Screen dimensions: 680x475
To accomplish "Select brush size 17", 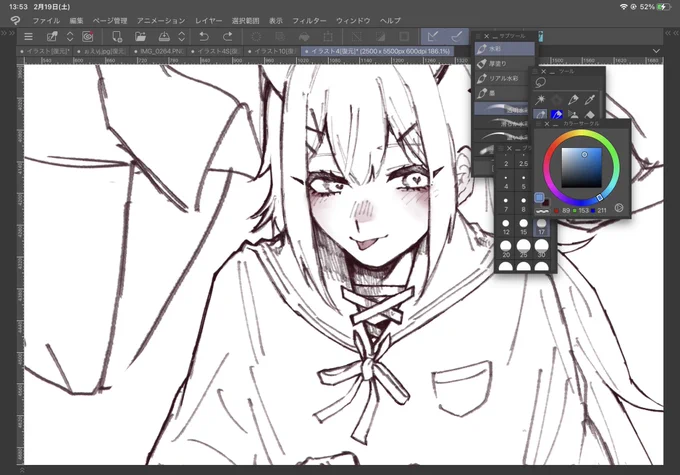I will [x=541, y=227].
